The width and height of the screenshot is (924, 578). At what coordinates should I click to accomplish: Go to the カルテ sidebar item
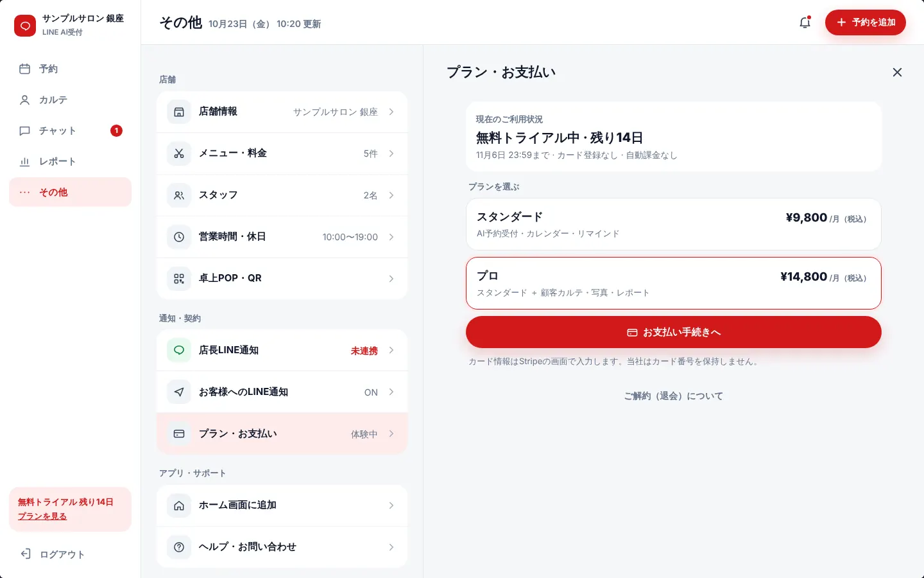coord(71,100)
